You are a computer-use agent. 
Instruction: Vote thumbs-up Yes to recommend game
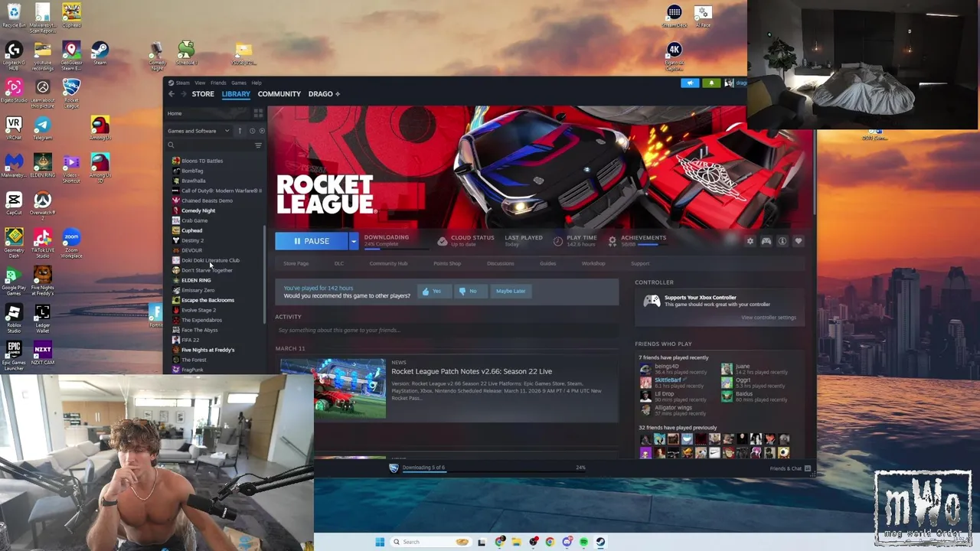click(x=433, y=291)
